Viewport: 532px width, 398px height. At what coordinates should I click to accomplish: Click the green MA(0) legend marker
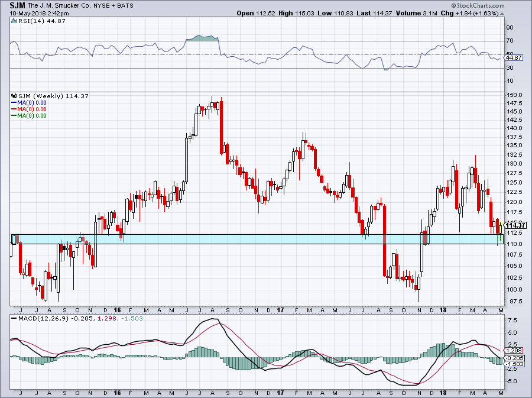(x=14, y=115)
